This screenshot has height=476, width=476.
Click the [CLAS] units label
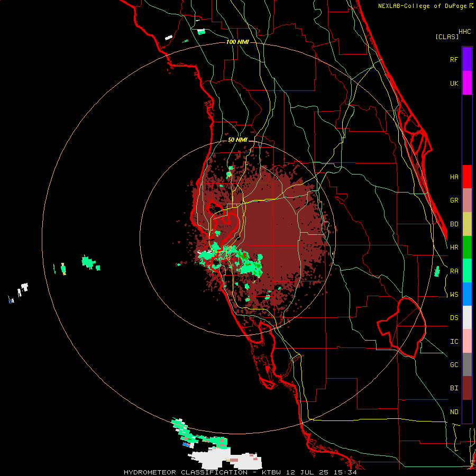[447, 36]
